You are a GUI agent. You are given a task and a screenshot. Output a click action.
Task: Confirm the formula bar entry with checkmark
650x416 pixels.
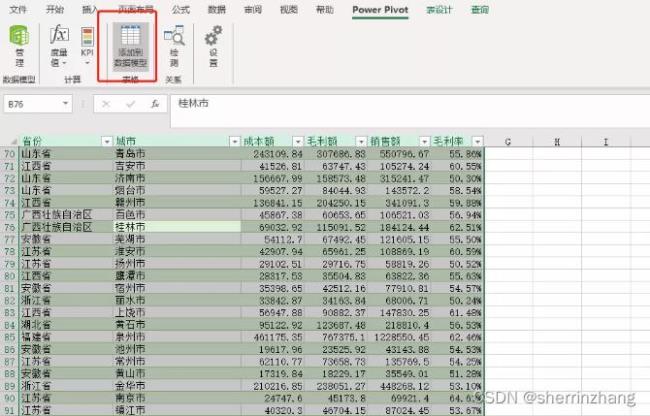[x=131, y=104]
